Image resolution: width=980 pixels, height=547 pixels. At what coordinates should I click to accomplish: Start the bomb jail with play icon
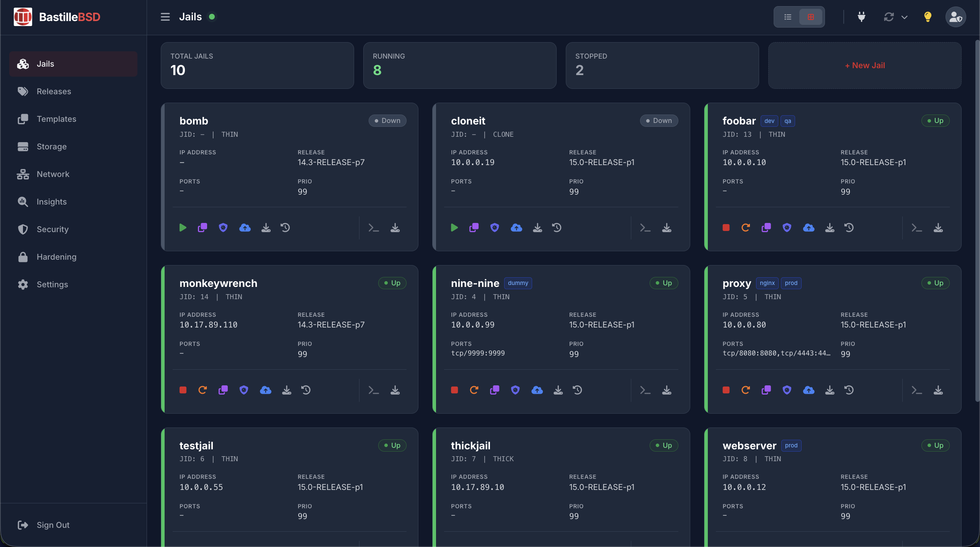(x=183, y=228)
